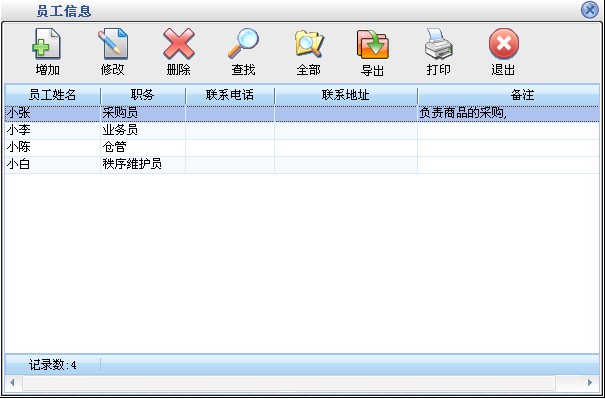Select the employee row 小李
605x399 pixels.
[302, 130]
